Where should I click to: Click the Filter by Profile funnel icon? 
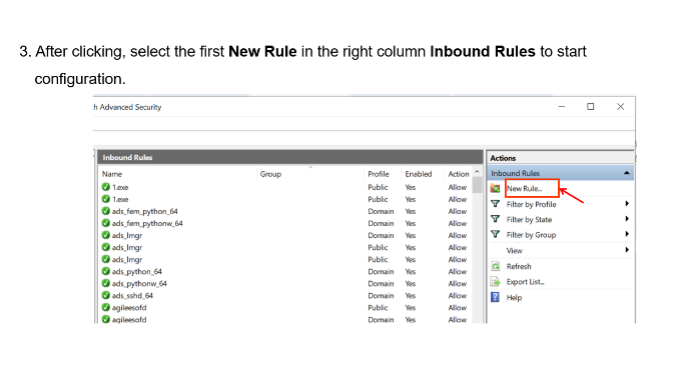[495, 204]
